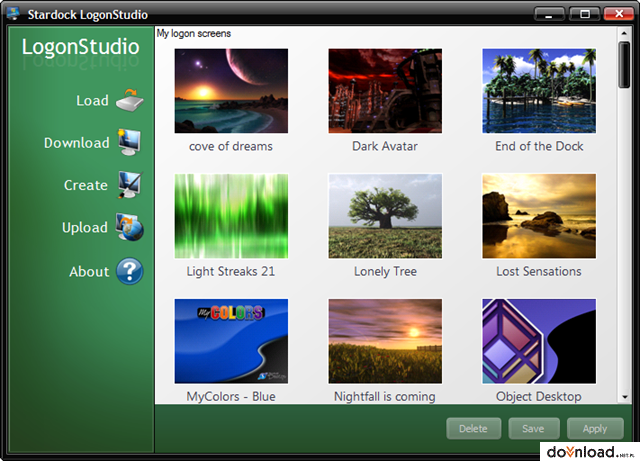Click the 'Object Desktop' caption
The width and height of the screenshot is (640, 461).
[x=539, y=396]
